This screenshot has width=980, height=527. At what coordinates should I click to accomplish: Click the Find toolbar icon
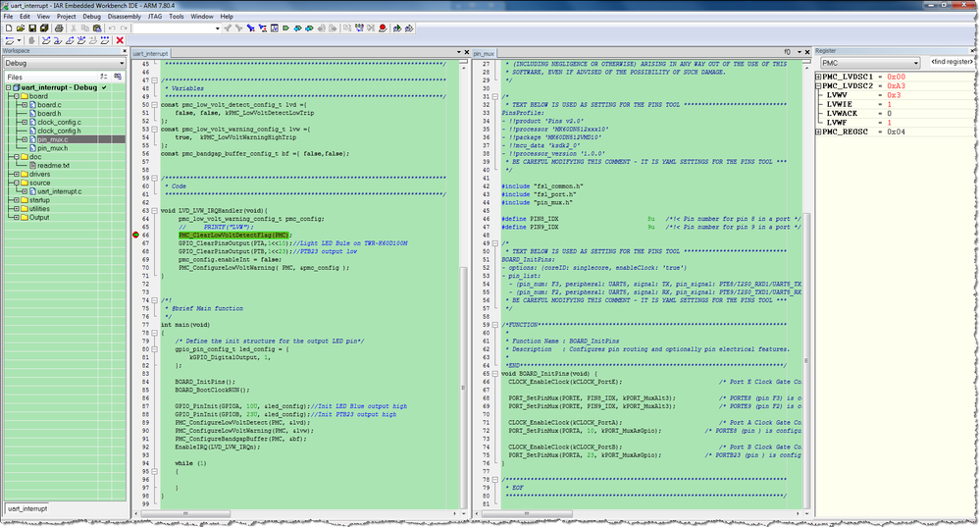250,28
